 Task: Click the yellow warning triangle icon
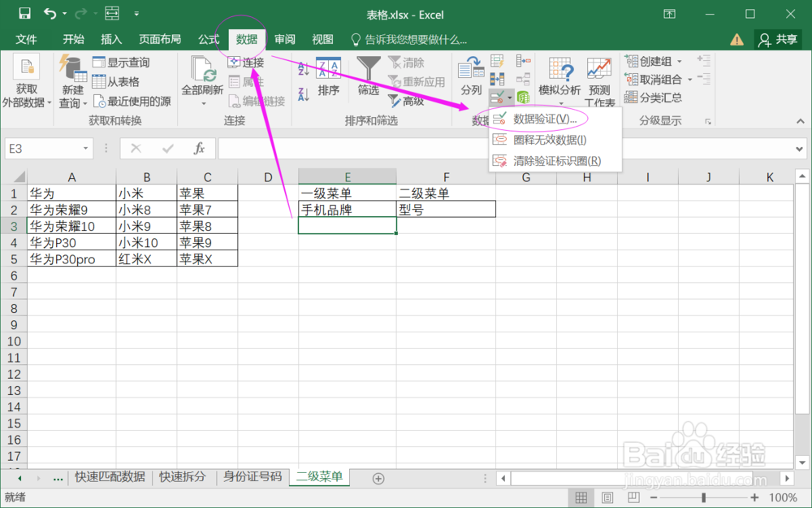point(736,39)
